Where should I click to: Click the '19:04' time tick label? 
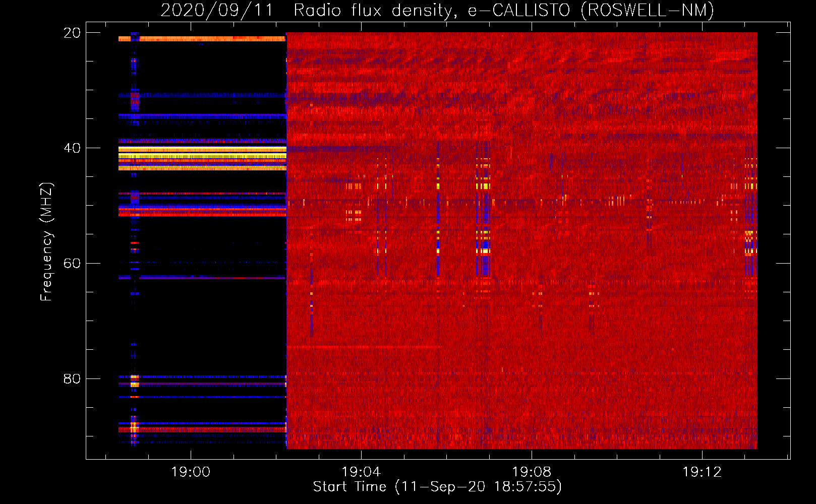(361, 472)
